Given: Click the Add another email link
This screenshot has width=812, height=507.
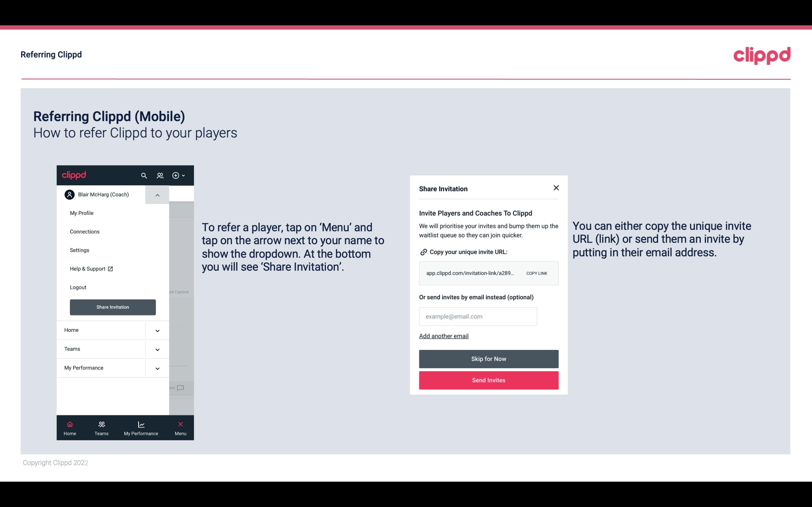Looking at the screenshot, I should click(x=444, y=336).
